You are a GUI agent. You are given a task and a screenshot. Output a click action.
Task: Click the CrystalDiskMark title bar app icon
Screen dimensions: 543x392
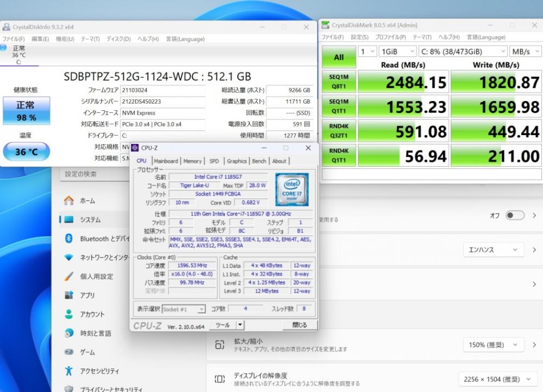tap(325, 25)
